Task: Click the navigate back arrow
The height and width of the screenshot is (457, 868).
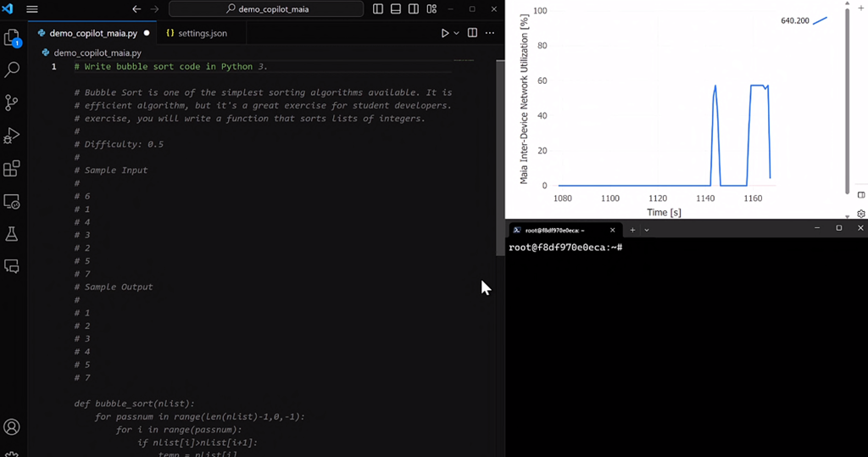Action: click(136, 9)
